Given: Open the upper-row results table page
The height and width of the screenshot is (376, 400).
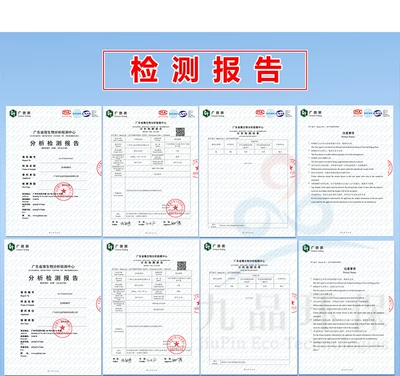Looking at the screenshot, I should click(x=247, y=171).
